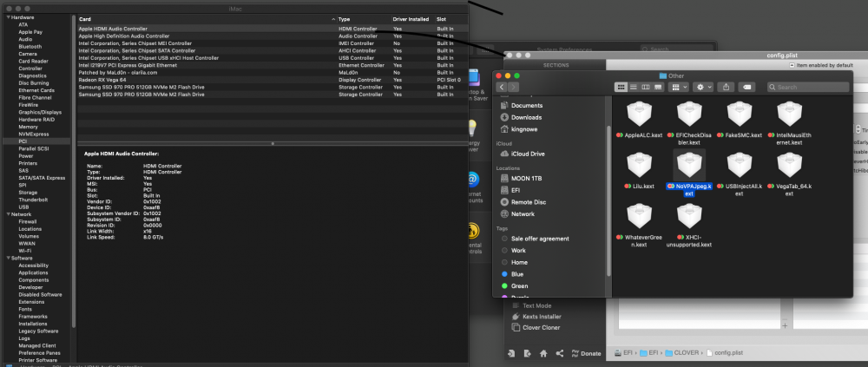The width and height of the screenshot is (868, 367).
Task: Open Text Mode in Clover Configurator
Action: tap(531, 305)
